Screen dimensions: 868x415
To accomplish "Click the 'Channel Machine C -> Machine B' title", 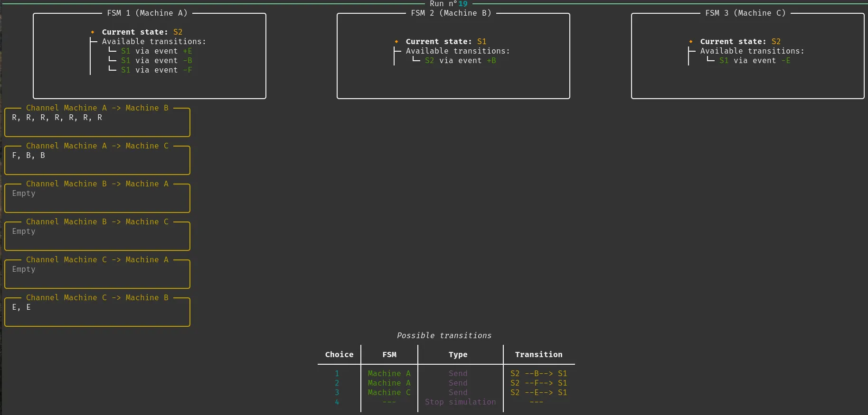I will [97, 298].
